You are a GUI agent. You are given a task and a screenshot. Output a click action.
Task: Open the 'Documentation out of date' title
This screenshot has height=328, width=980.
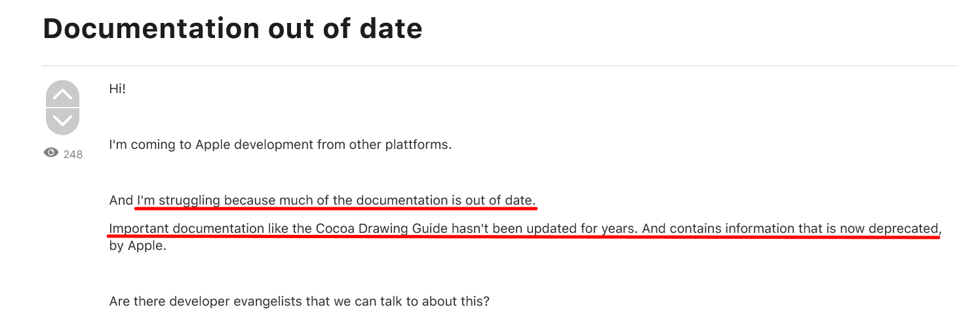coord(233,29)
